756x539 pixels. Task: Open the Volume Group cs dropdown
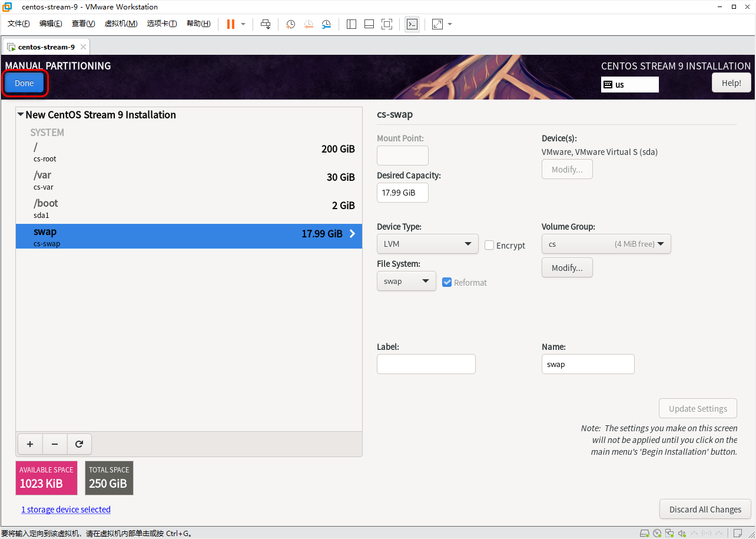pos(606,244)
